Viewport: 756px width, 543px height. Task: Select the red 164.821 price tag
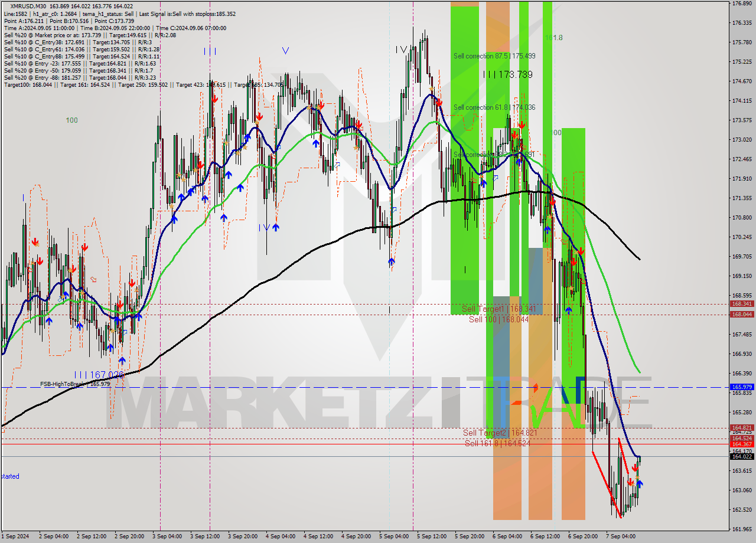(x=742, y=428)
